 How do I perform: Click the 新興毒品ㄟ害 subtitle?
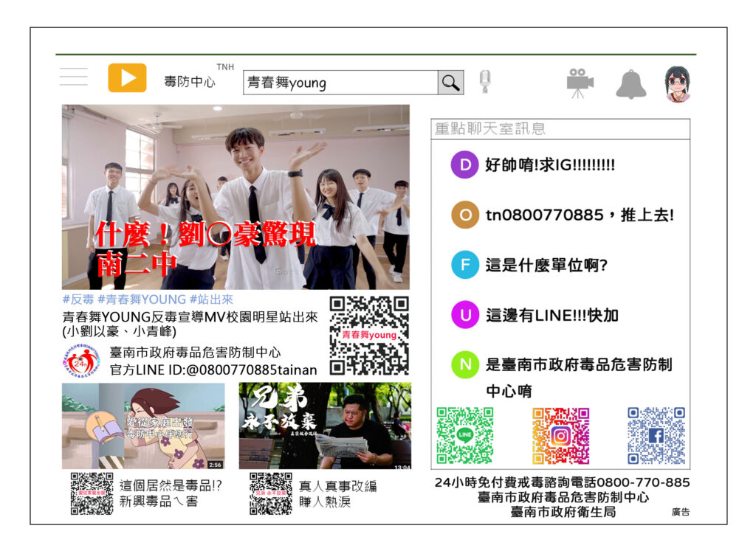coord(159,502)
